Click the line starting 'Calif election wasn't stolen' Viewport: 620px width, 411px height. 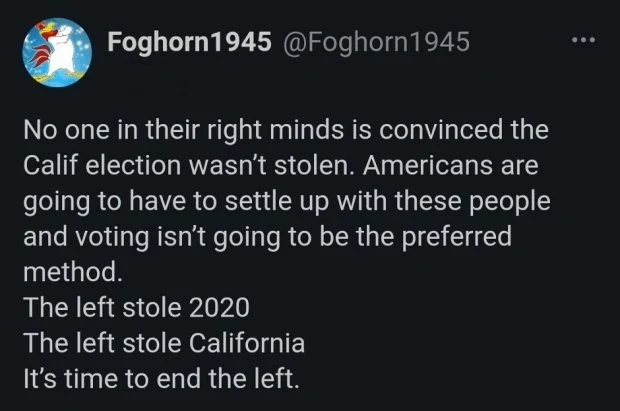pyautogui.click(x=281, y=165)
